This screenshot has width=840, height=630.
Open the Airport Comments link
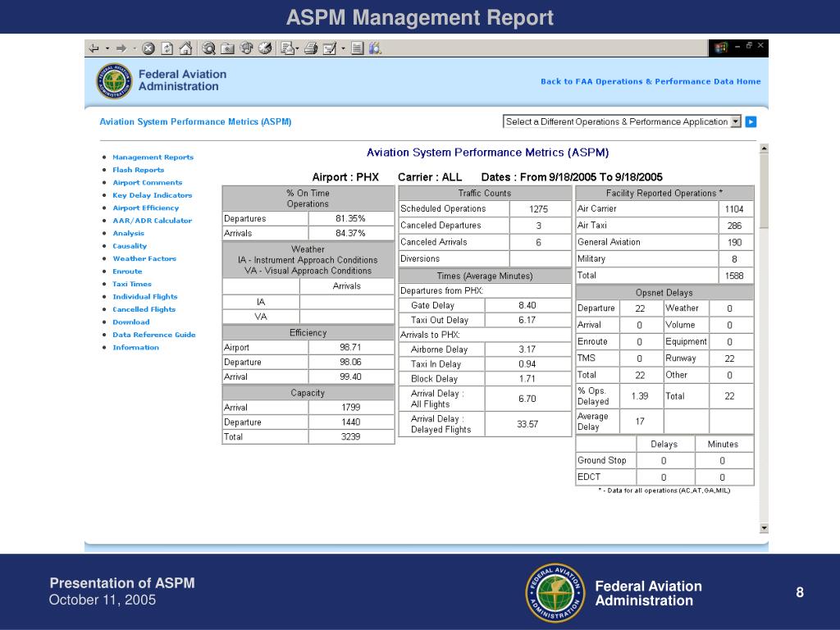click(148, 183)
